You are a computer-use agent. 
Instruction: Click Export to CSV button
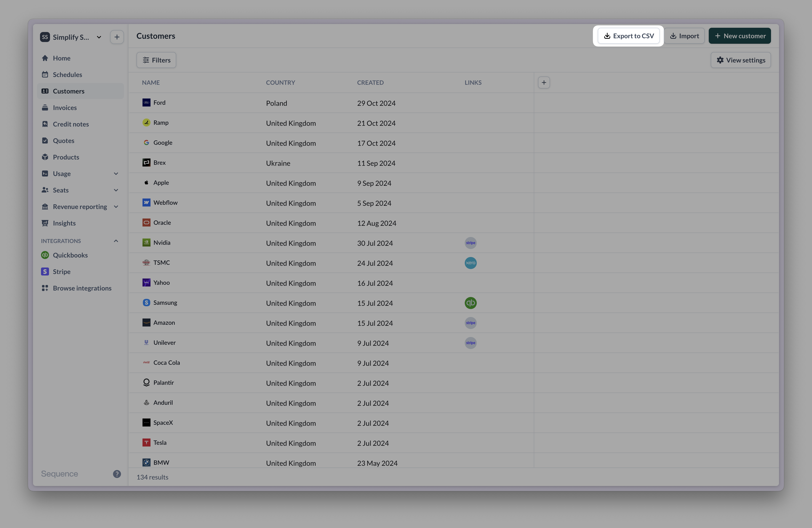tap(628, 36)
